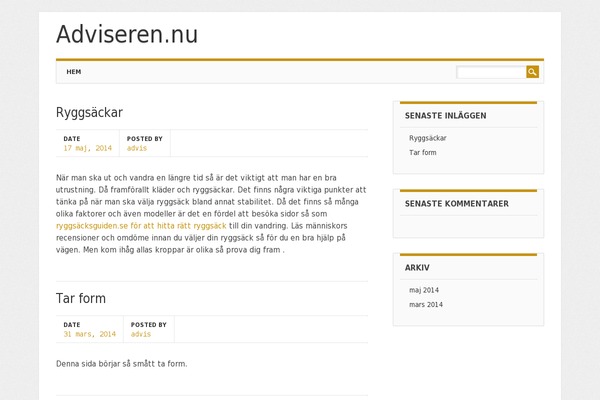
Task: Click the gold search magnifier icon
Action: coord(532,72)
